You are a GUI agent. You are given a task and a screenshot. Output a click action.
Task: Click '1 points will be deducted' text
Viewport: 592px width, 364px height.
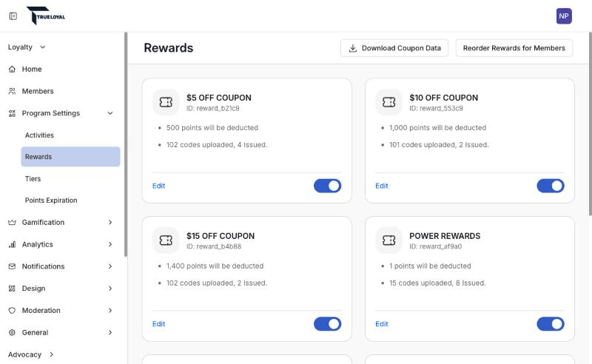click(x=430, y=266)
